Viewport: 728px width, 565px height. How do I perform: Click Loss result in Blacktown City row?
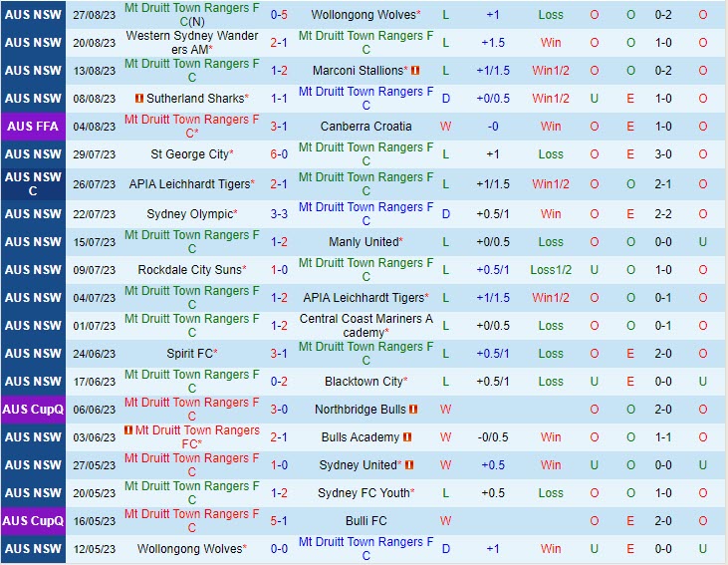tap(551, 382)
